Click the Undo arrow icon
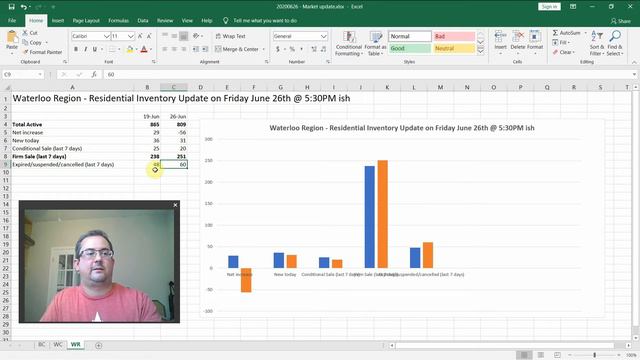 click(x=24, y=7)
